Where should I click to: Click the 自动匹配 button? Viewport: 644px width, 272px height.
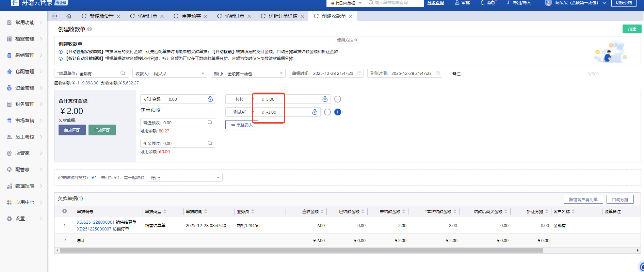(x=72, y=130)
